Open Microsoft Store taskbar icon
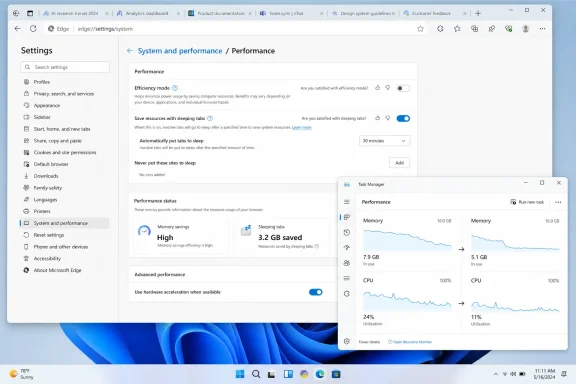The height and width of the screenshot is (384, 576). point(336,374)
